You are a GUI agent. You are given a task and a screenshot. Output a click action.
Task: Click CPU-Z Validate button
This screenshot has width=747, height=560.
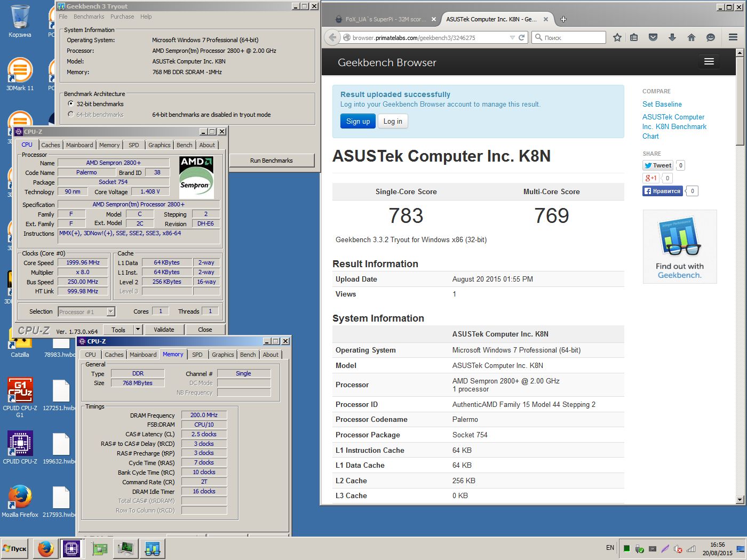pos(164,330)
